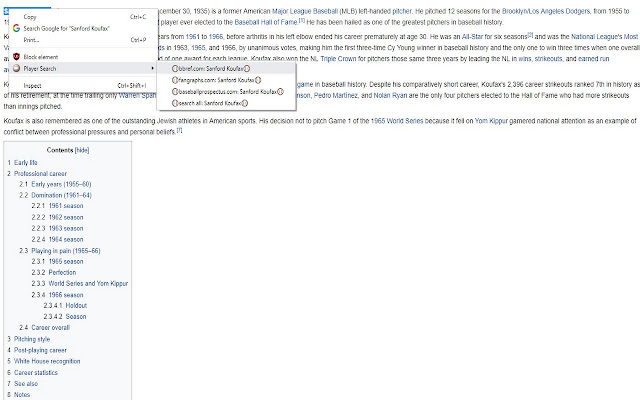Open the National League link

click(596, 37)
